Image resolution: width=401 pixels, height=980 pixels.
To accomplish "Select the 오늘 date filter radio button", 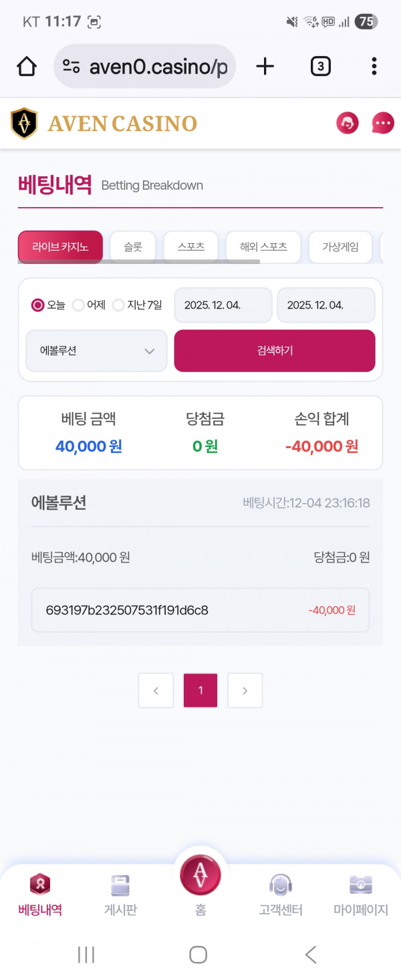I will point(38,305).
